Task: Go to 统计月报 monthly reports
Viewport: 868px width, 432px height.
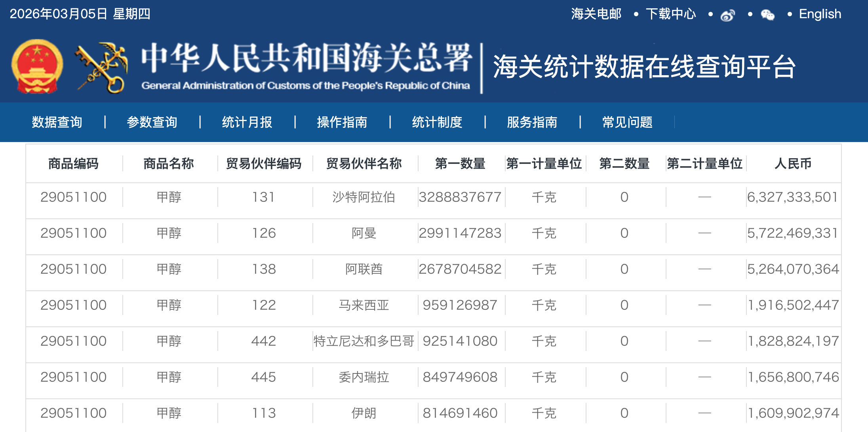Action: tap(247, 122)
